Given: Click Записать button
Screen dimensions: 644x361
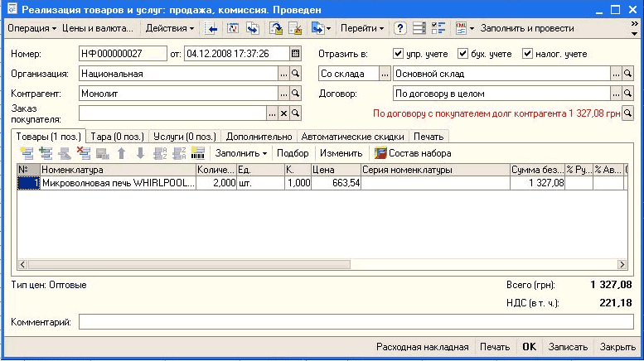Looking at the screenshot, I should (x=568, y=347).
